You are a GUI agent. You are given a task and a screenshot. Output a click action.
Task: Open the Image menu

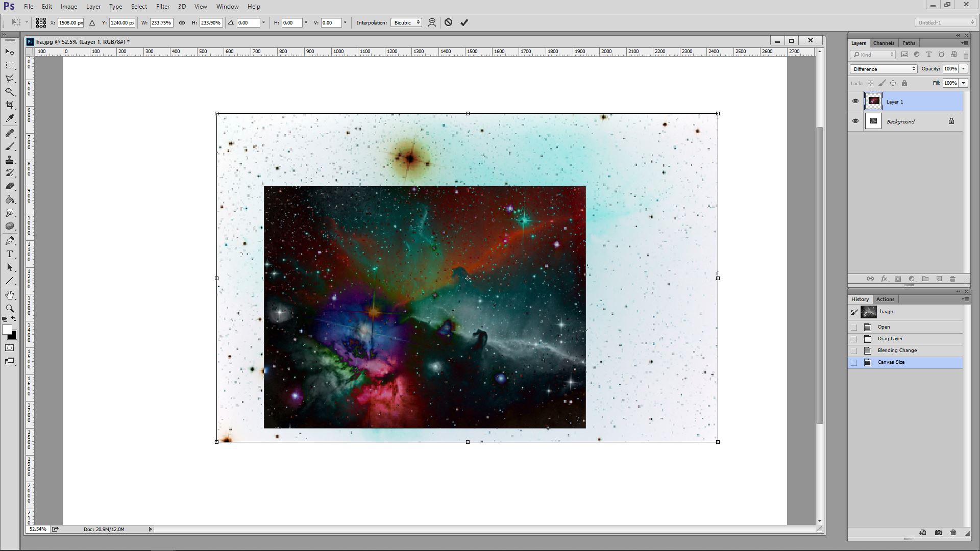[x=69, y=7]
